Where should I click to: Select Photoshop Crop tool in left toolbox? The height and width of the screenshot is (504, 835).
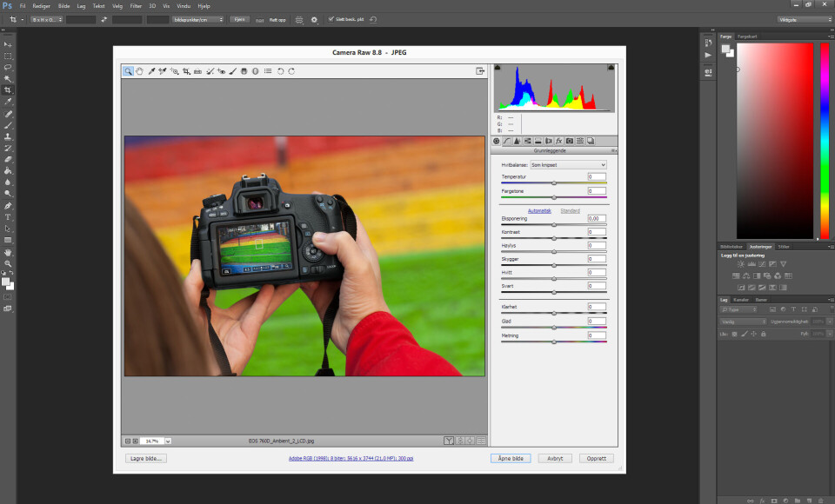[8, 90]
